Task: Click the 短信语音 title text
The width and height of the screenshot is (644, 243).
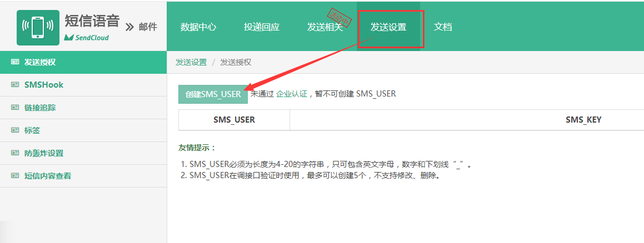Action: [x=92, y=21]
